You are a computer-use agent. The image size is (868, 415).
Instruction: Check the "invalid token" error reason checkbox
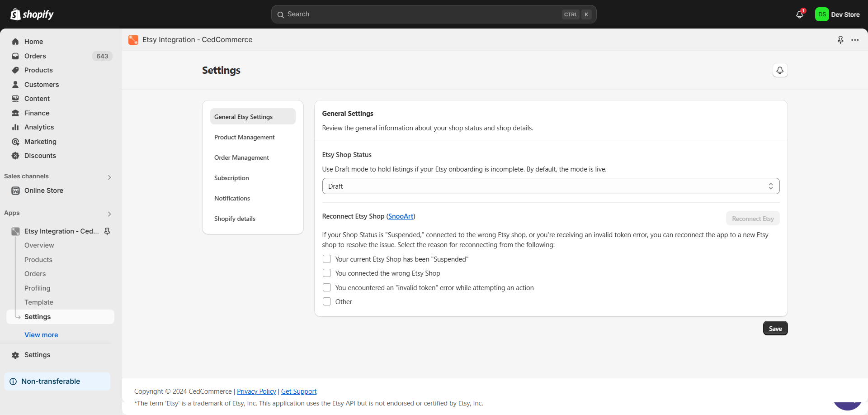point(327,287)
